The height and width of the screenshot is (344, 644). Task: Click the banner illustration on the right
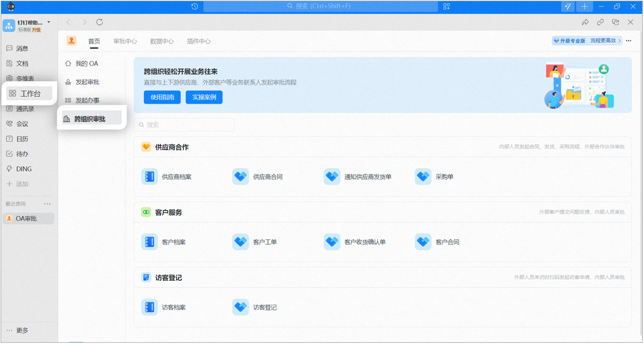[580, 85]
